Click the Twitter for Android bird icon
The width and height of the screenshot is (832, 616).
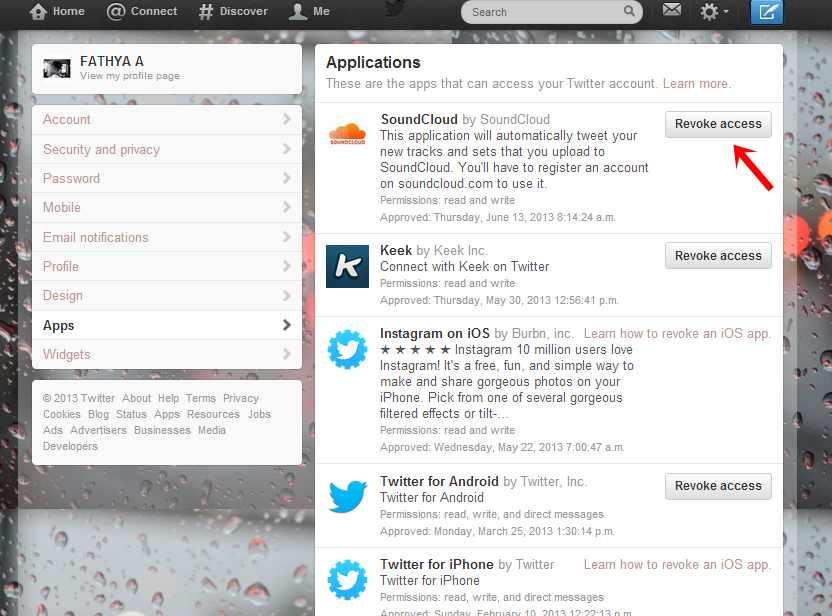(x=348, y=497)
